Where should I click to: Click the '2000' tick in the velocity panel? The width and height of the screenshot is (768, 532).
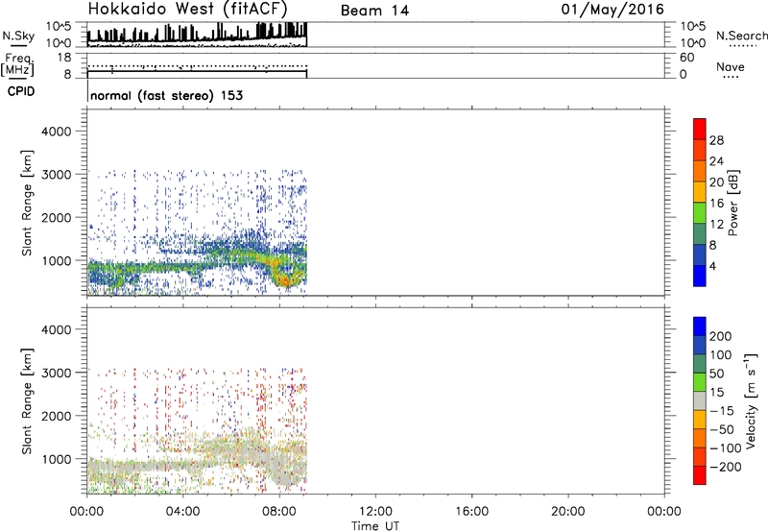(57, 416)
